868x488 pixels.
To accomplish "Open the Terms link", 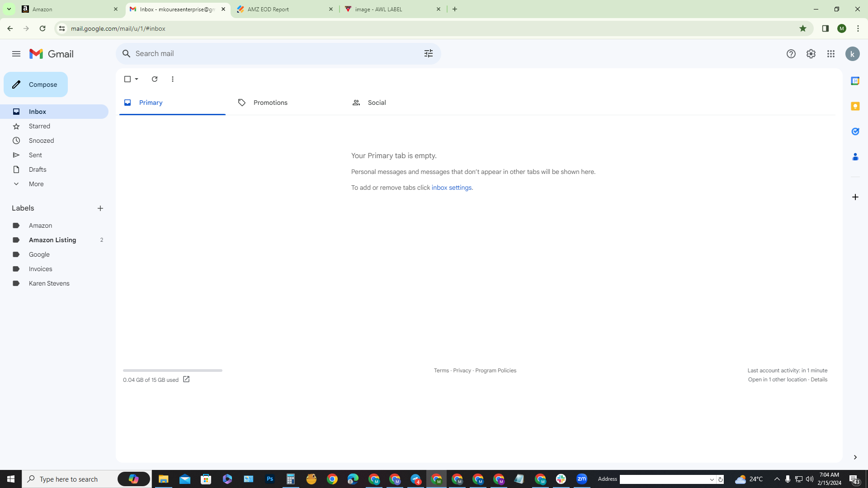I will pyautogui.click(x=441, y=371).
